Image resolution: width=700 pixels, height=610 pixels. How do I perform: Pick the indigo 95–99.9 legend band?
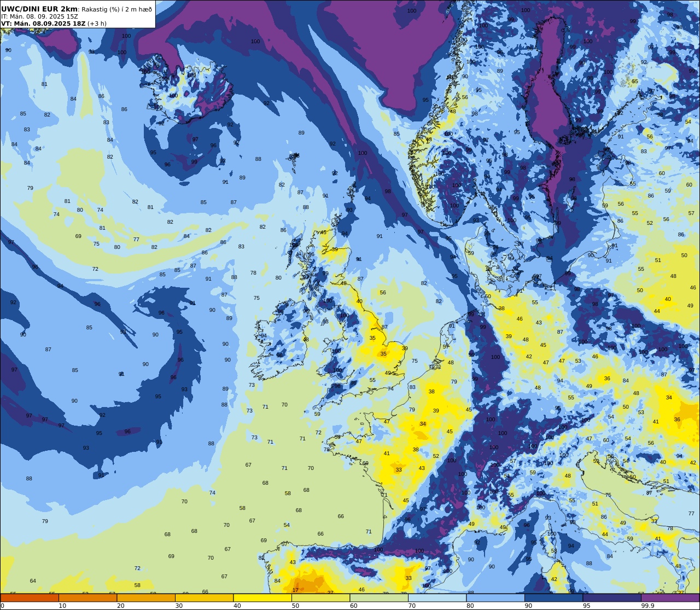pos(612,597)
